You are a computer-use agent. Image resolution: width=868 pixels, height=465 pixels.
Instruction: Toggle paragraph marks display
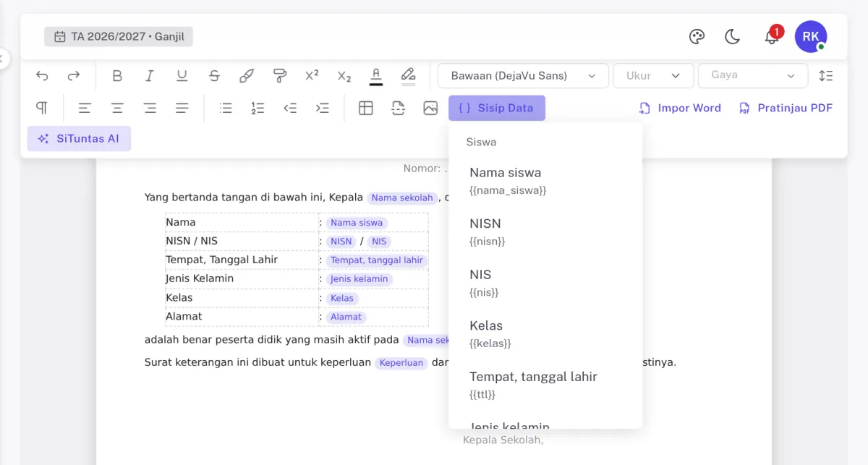tap(42, 108)
